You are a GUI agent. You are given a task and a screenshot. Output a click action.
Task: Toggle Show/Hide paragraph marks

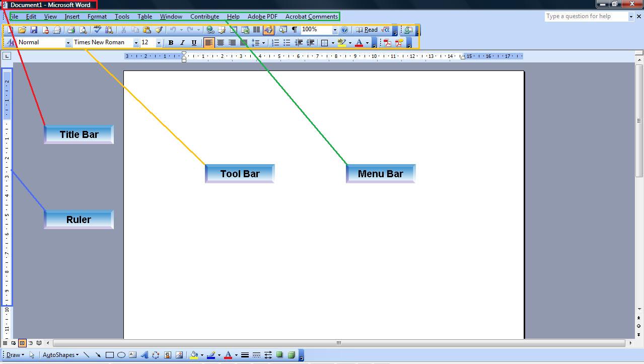pyautogui.click(x=294, y=30)
